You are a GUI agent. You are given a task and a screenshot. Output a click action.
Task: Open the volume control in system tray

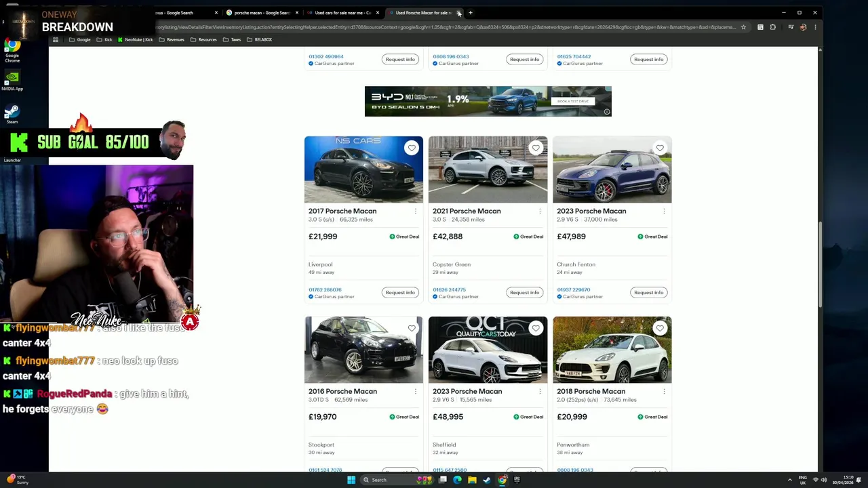tap(824, 480)
